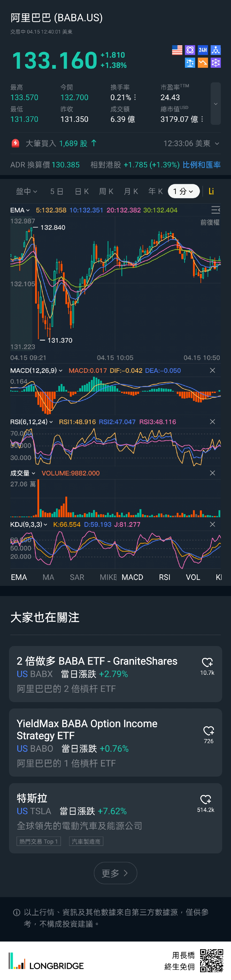231x980 pixels.
Task: Toggle the VOL indicator at the bottom
Action: (x=193, y=577)
